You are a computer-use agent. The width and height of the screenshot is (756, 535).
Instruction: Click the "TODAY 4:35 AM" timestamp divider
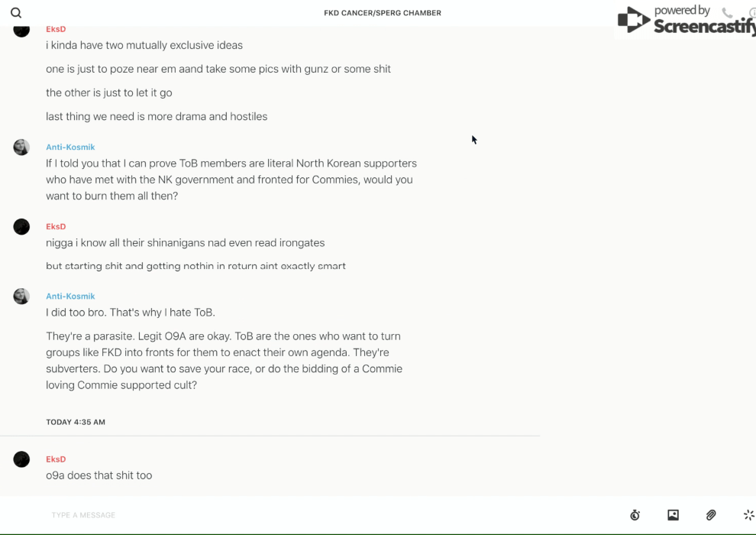(76, 422)
